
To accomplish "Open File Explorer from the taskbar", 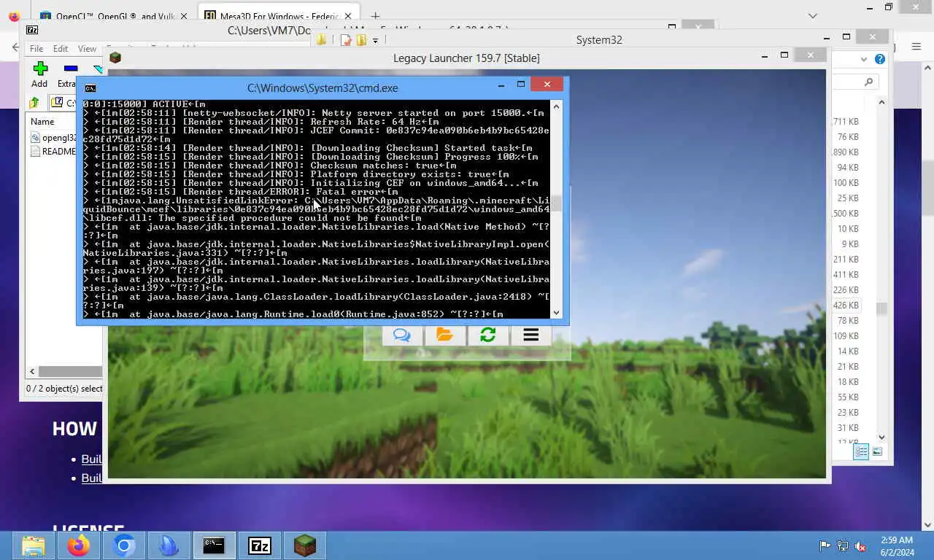I will (34, 545).
